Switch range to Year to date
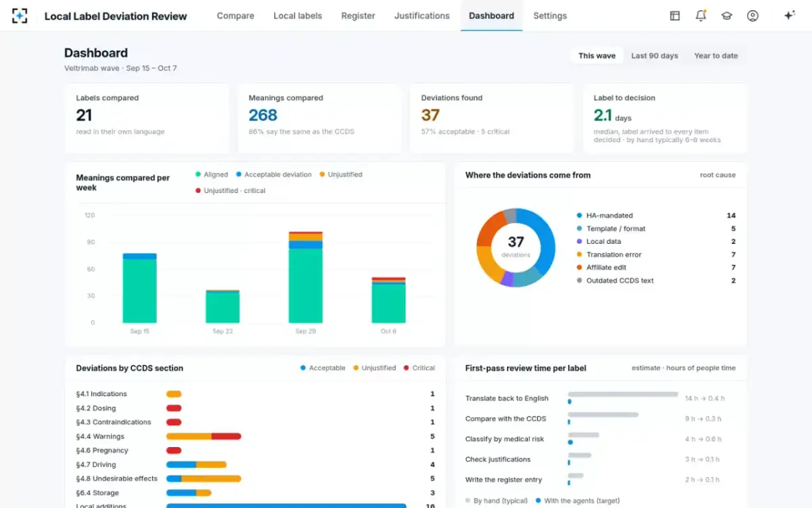 coord(716,56)
